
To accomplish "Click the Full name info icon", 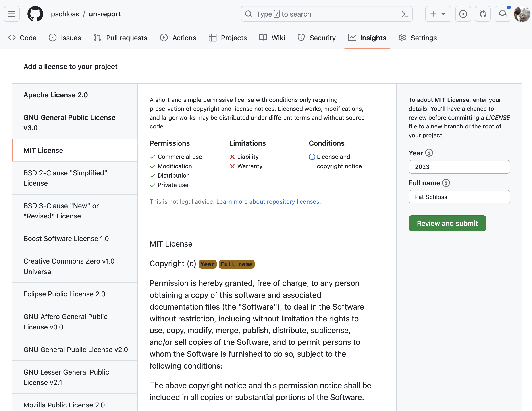I will tap(446, 183).
